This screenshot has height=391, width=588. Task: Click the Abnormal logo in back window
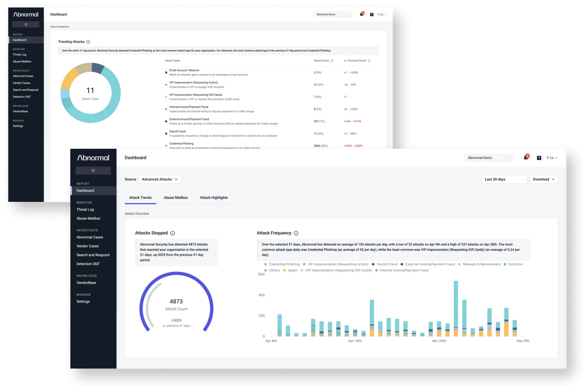coord(26,15)
